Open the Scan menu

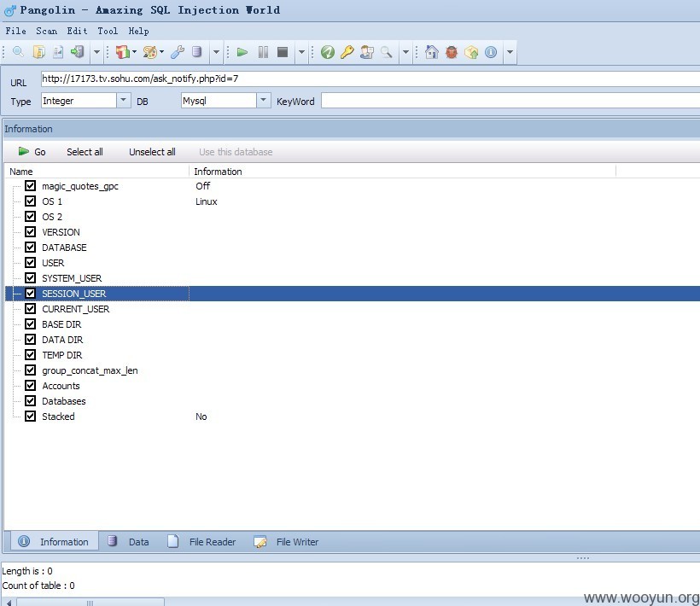click(46, 31)
